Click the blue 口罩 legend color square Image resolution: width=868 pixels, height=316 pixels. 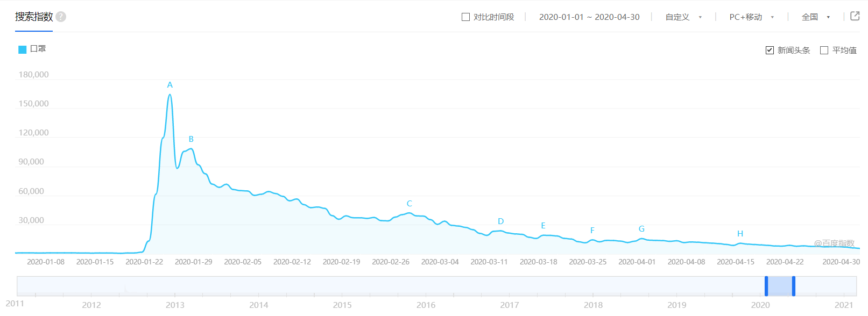(x=23, y=49)
